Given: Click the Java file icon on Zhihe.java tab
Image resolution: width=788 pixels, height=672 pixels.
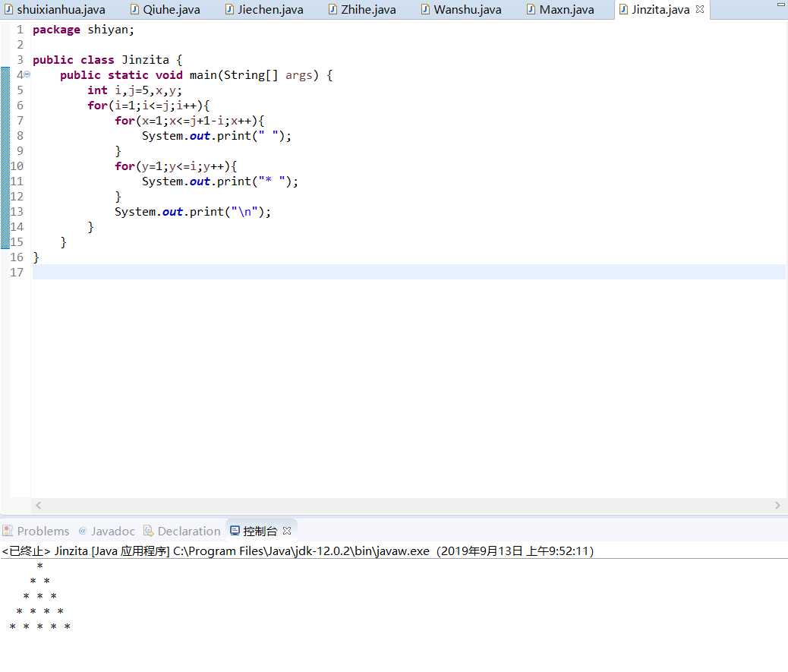Looking at the screenshot, I should click(333, 10).
